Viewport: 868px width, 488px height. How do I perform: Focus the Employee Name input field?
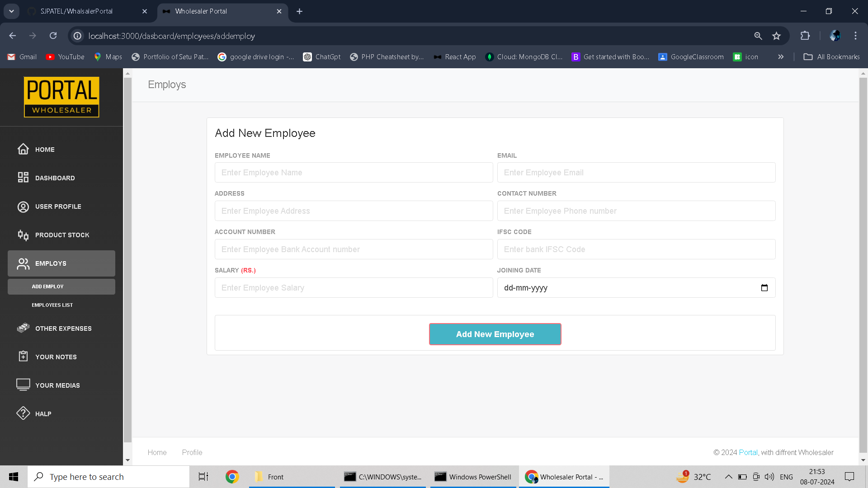pos(354,173)
